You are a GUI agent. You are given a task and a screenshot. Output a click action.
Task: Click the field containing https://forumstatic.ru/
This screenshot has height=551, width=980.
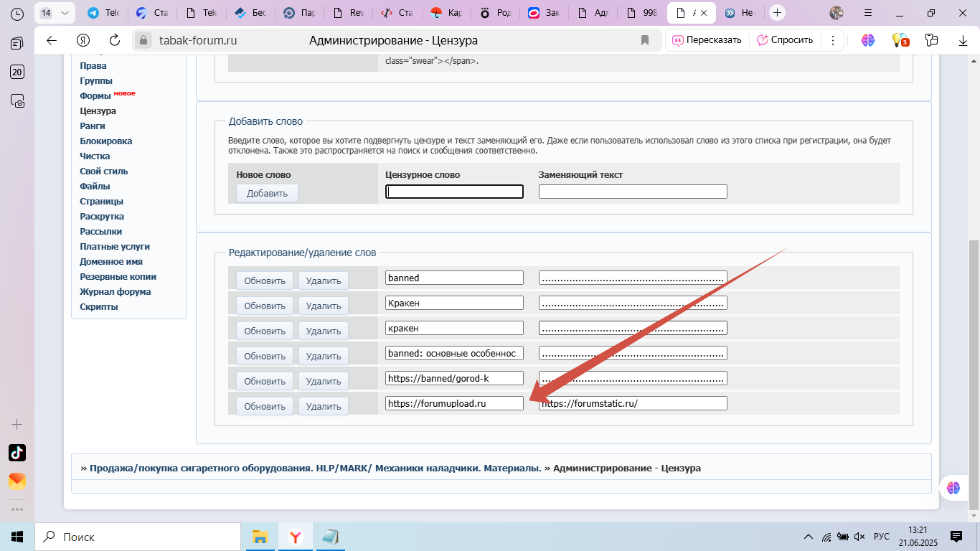(x=633, y=403)
